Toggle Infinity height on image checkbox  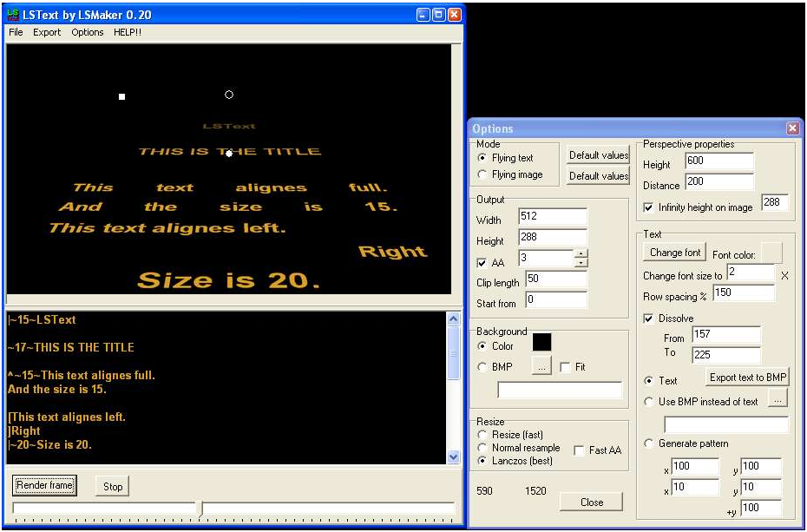click(x=648, y=207)
